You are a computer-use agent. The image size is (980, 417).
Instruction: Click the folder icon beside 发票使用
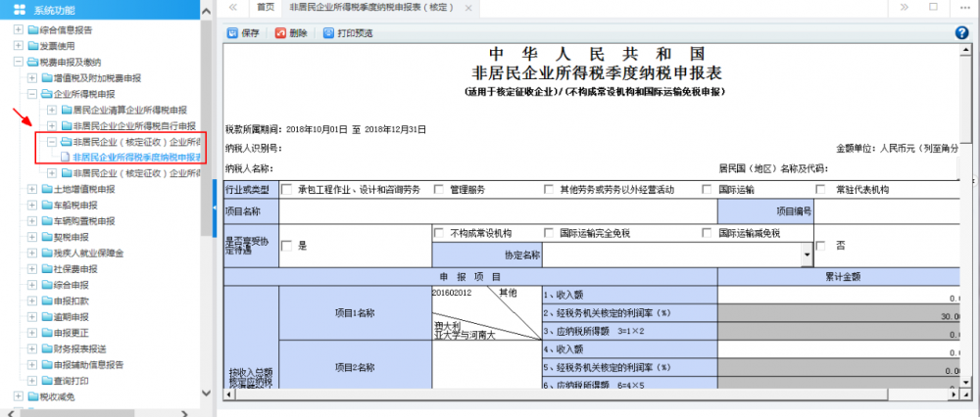click(x=33, y=46)
